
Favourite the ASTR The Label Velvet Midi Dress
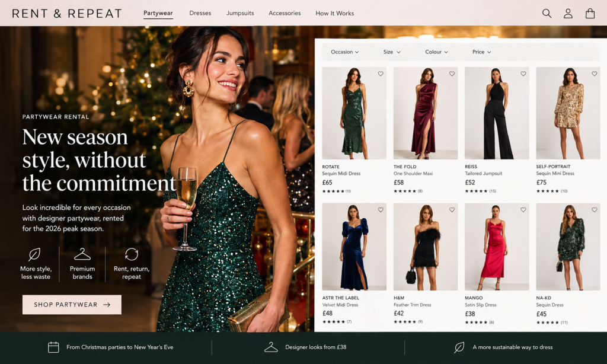point(381,209)
